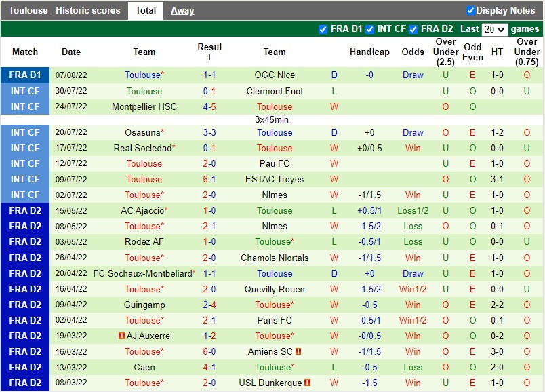
Task: Click the INT CF label for 30/07/22
Action: pos(25,91)
